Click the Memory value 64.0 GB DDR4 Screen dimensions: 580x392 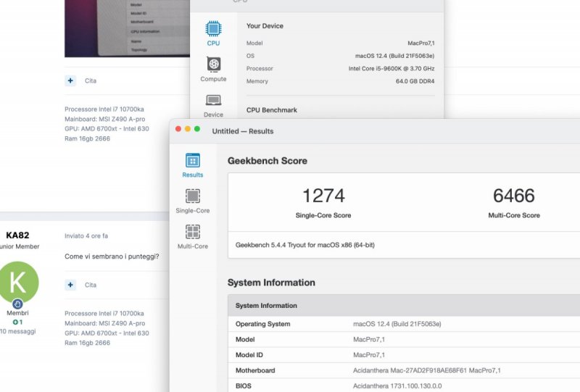pyautogui.click(x=415, y=81)
